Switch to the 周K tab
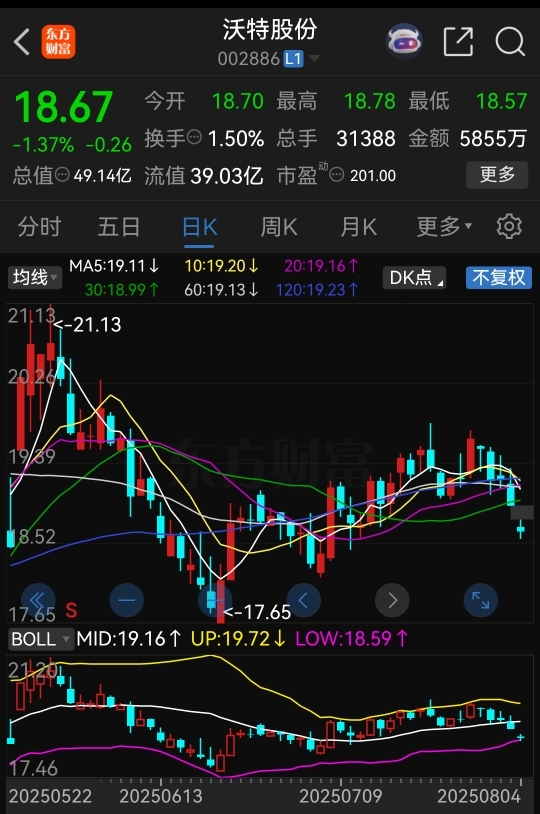 coord(279,226)
